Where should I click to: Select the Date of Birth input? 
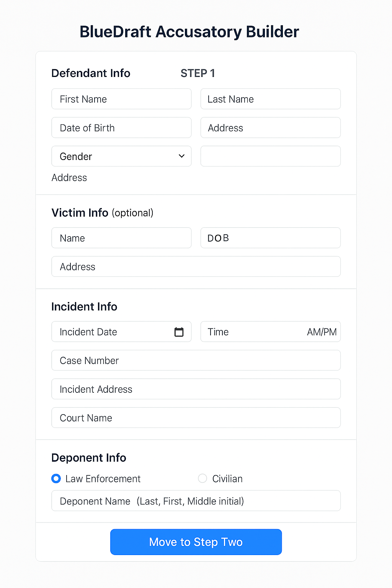[121, 128]
